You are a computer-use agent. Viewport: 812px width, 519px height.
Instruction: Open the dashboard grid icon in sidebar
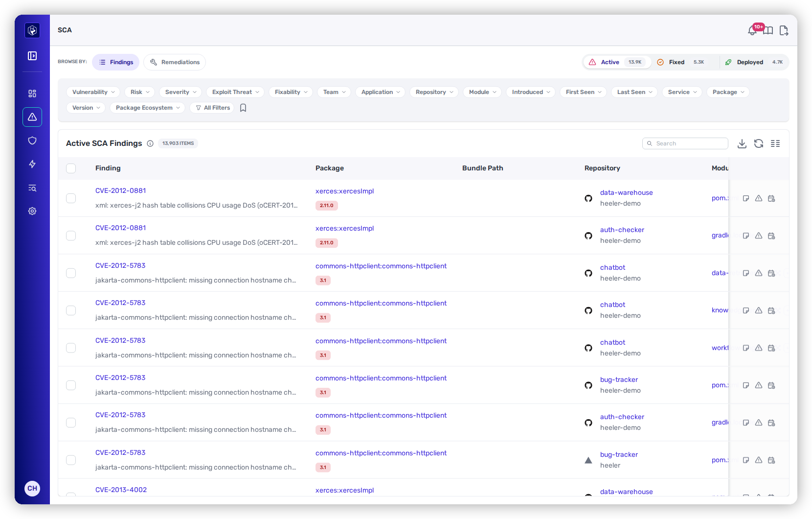(x=32, y=94)
